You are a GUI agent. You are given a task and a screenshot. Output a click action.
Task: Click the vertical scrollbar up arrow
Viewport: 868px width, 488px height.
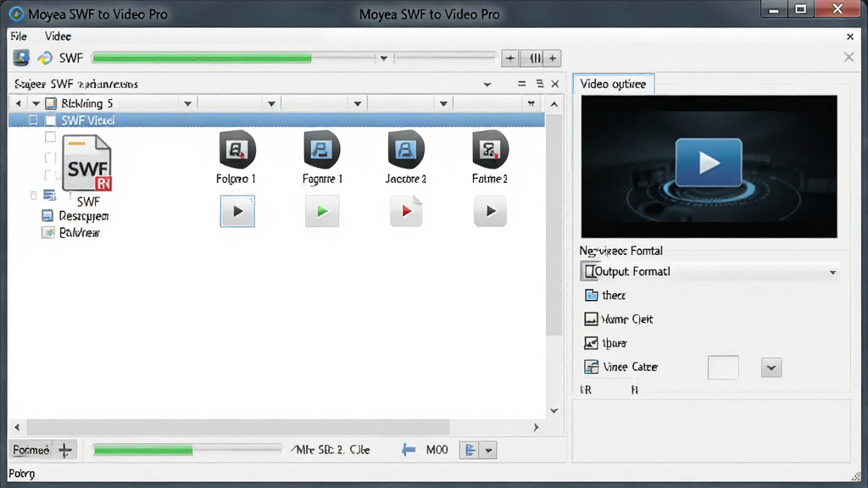pos(554,104)
